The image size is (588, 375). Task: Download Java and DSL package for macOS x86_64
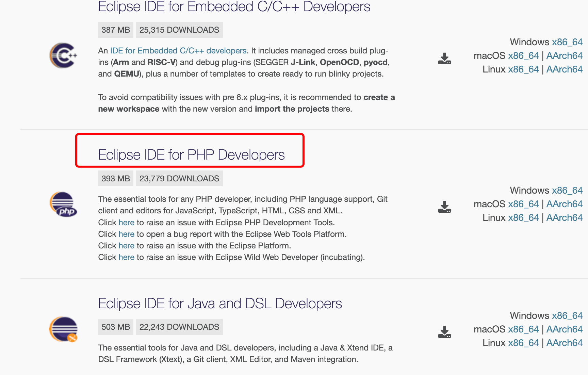coord(523,329)
